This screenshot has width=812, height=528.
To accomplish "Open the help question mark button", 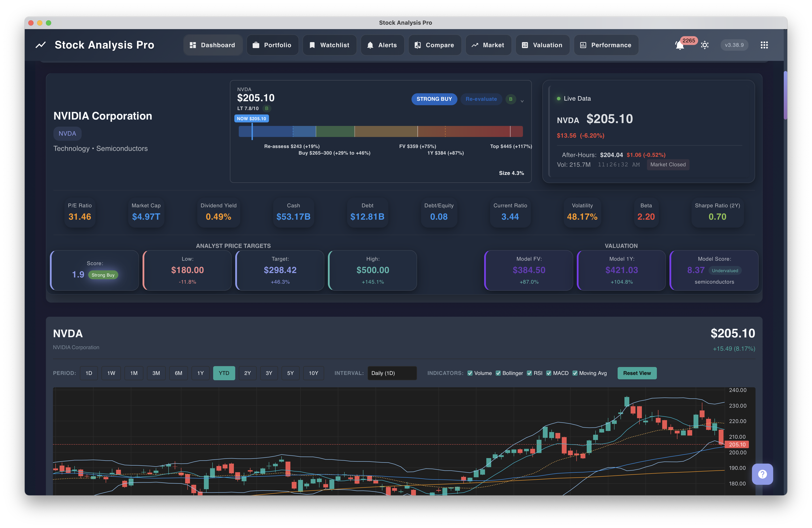I will click(x=762, y=474).
